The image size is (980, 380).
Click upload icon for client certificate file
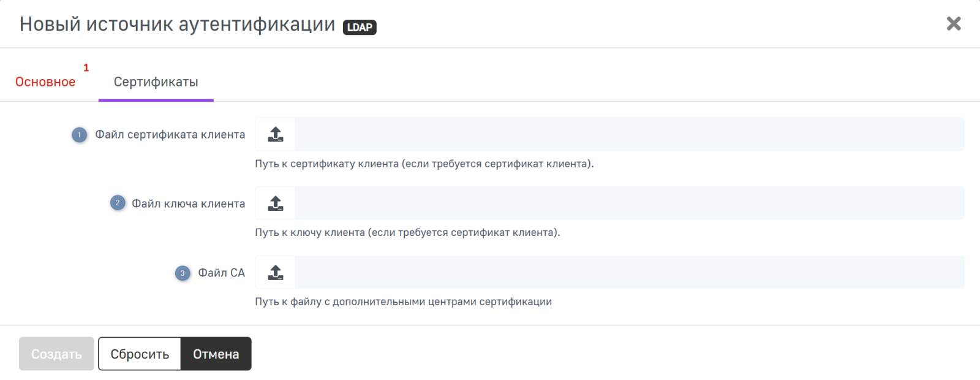[276, 134]
